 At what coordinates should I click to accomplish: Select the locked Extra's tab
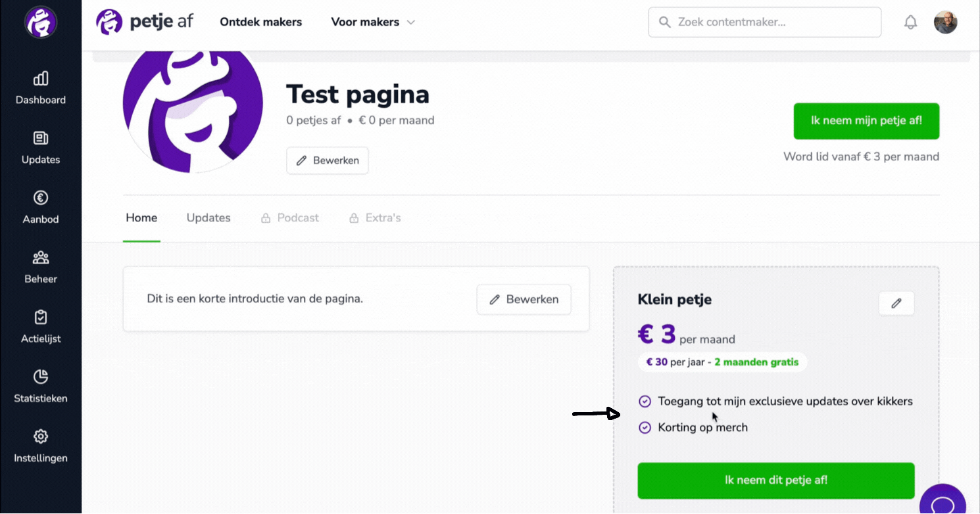pos(375,218)
